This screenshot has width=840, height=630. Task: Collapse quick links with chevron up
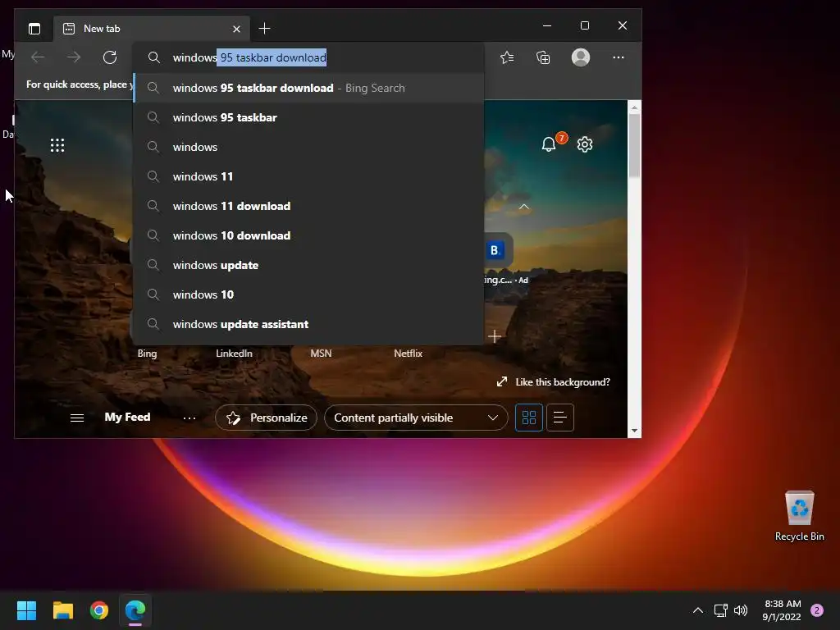pyautogui.click(x=524, y=207)
